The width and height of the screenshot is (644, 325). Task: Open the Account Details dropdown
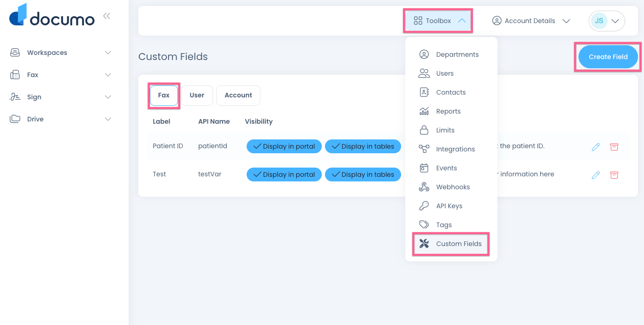coord(531,21)
